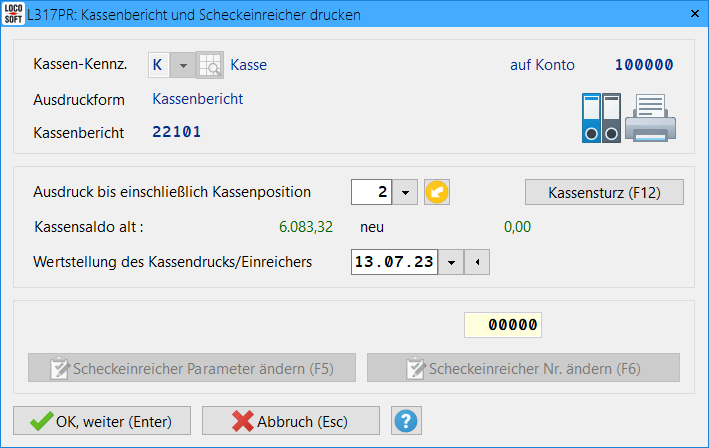This screenshot has width=709, height=448.
Task: Click the printer icon
Action: click(x=651, y=117)
